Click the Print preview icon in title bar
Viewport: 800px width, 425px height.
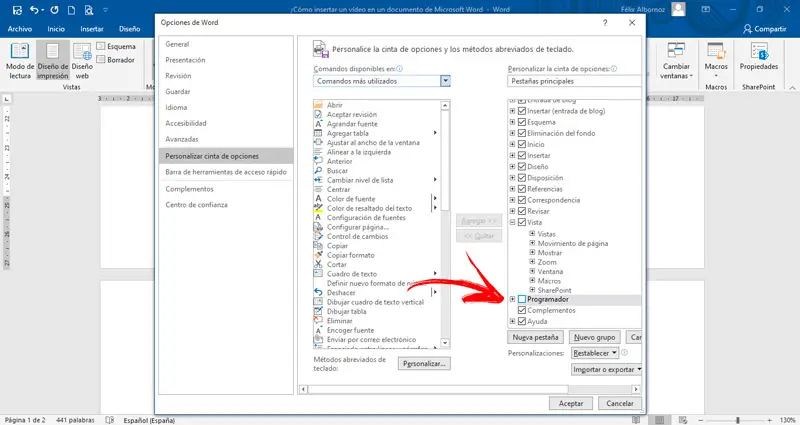[89, 10]
